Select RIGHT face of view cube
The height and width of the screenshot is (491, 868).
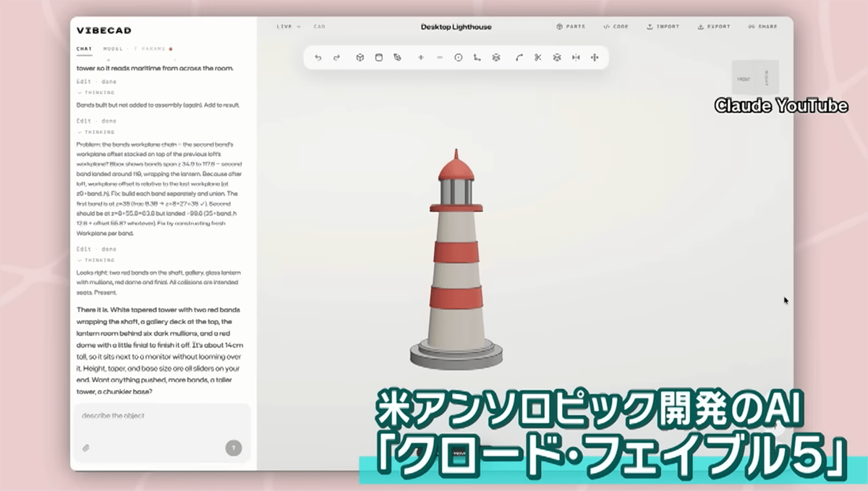767,78
